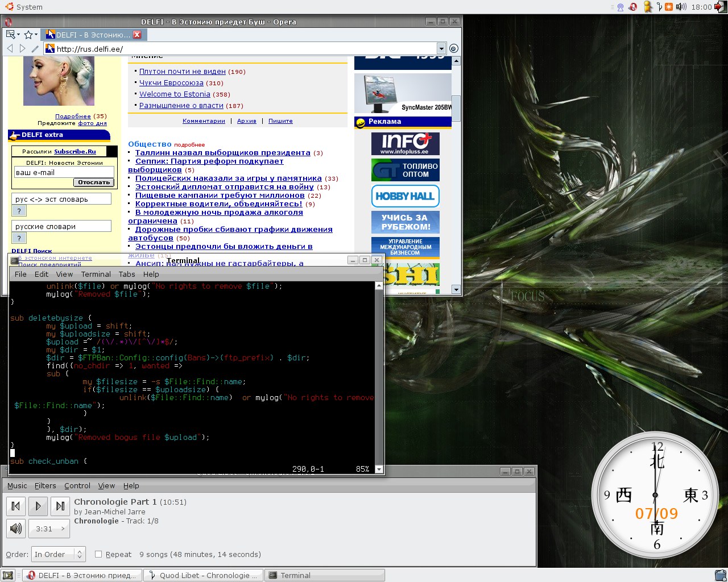This screenshot has width=728, height=582.
Task: Open 'Эстонский дипломат отправится на войну' article
Action: [225, 187]
